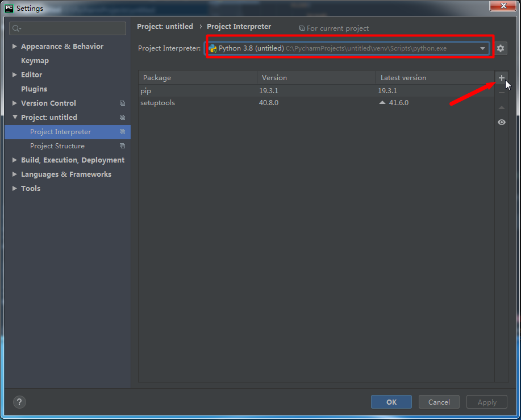Expand Languages & Frameworks section
The image size is (521, 420).
point(15,174)
